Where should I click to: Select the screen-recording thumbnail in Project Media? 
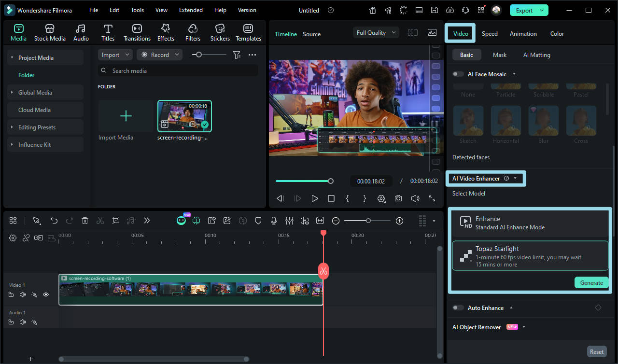184,116
